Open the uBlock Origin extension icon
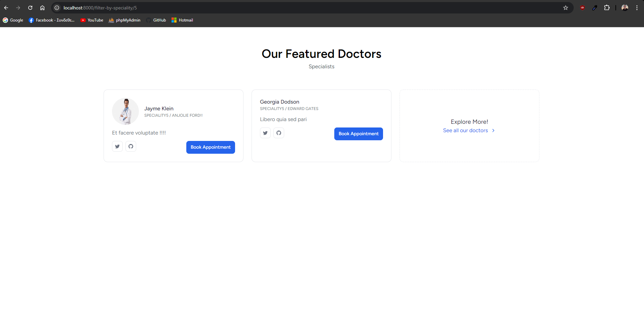Image resolution: width=644 pixels, height=332 pixels. pyautogui.click(x=582, y=8)
